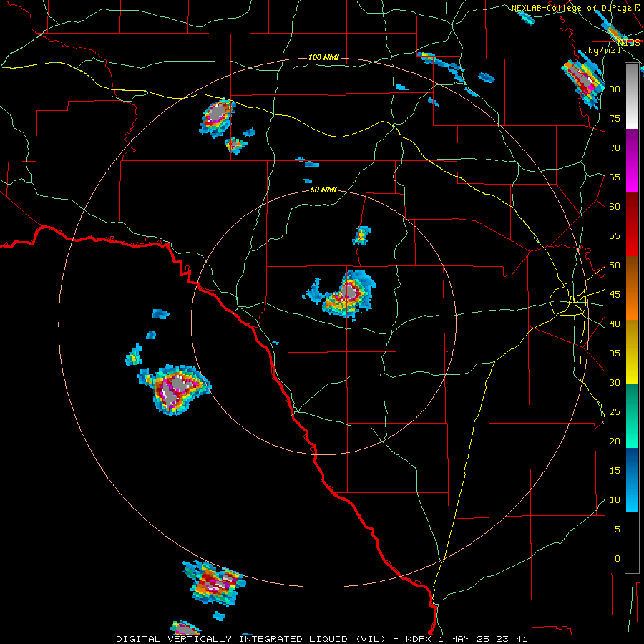The height and width of the screenshot is (644, 644).
Task: Pick the blue segment of the color bar
Action: click(x=632, y=479)
